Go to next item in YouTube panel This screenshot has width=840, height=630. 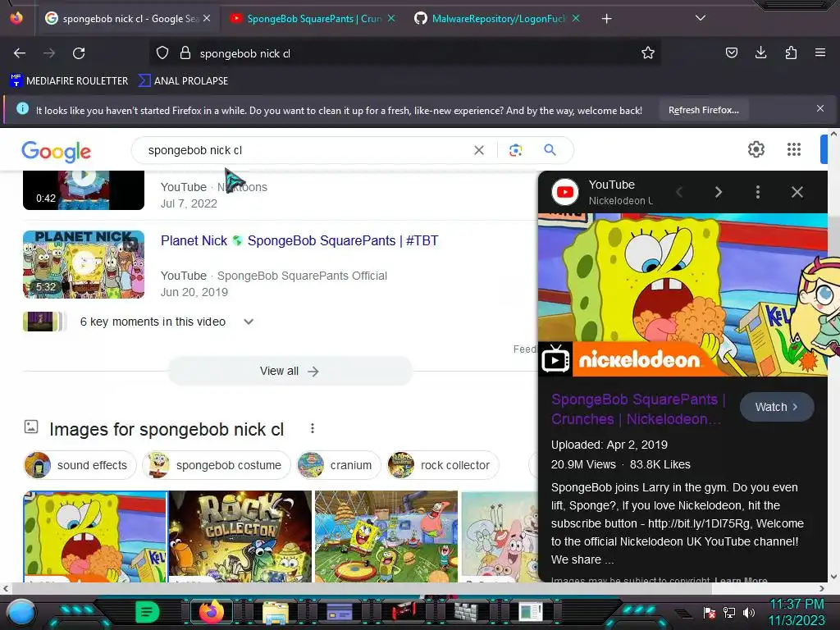tap(719, 192)
